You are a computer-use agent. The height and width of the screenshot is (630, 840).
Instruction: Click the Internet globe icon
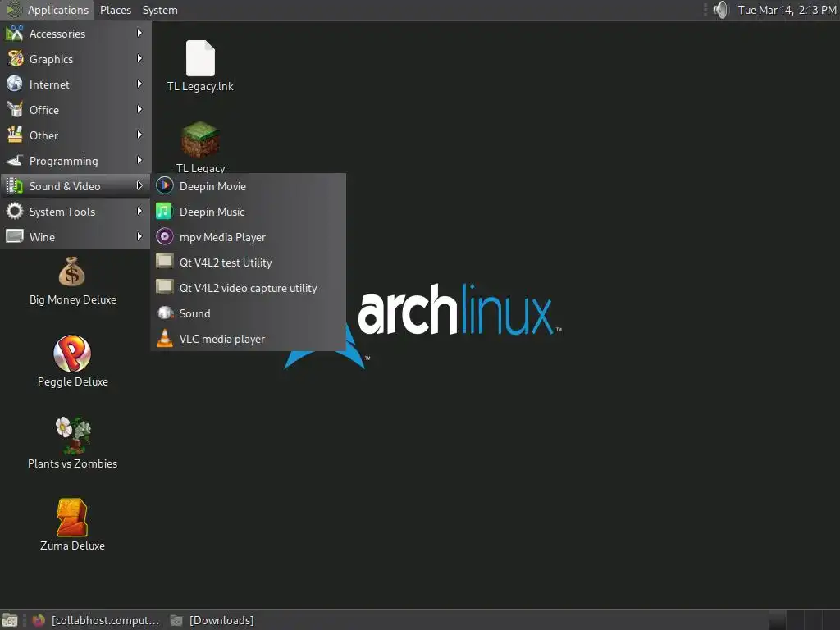tap(15, 84)
